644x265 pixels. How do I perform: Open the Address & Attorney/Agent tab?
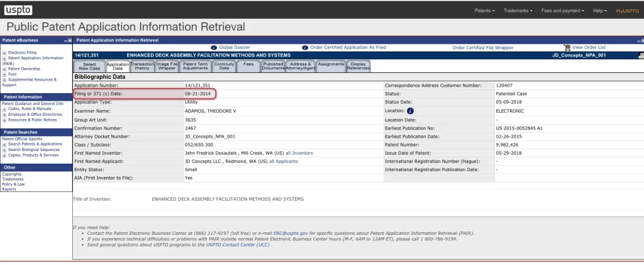pyautogui.click(x=301, y=67)
